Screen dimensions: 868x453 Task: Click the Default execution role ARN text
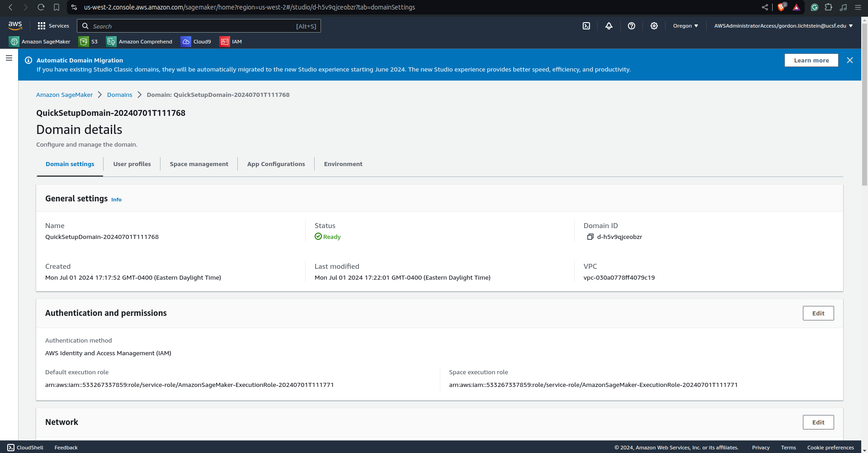click(x=189, y=385)
